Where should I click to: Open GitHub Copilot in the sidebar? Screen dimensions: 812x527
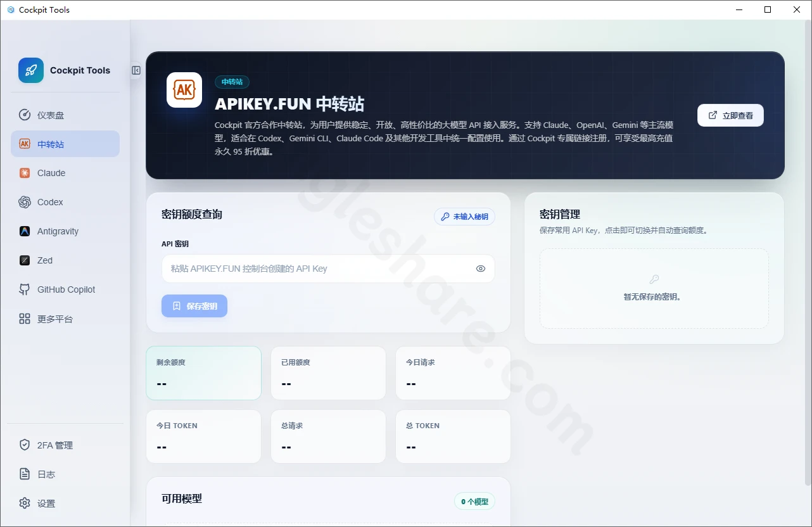point(65,289)
